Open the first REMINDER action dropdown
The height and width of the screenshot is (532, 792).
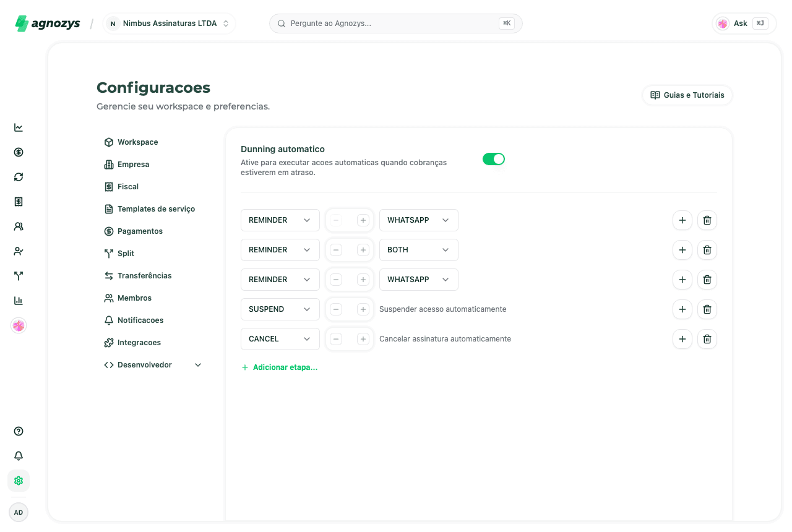click(x=280, y=220)
